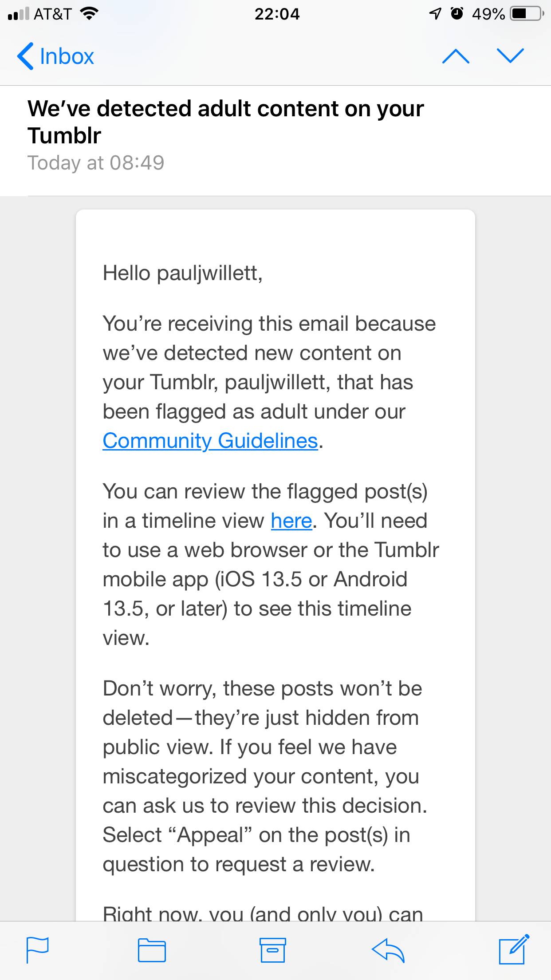The width and height of the screenshot is (551, 980).
Task: Tap the Wi-Fi icon in status bar
Action: click(x=89, y=14)
